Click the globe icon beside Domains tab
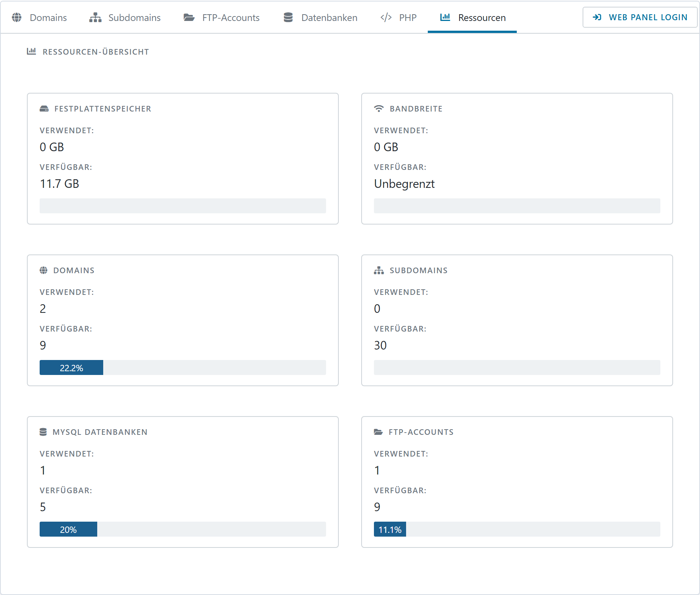Viewport: 700px width, 595px height. [16, 18]
